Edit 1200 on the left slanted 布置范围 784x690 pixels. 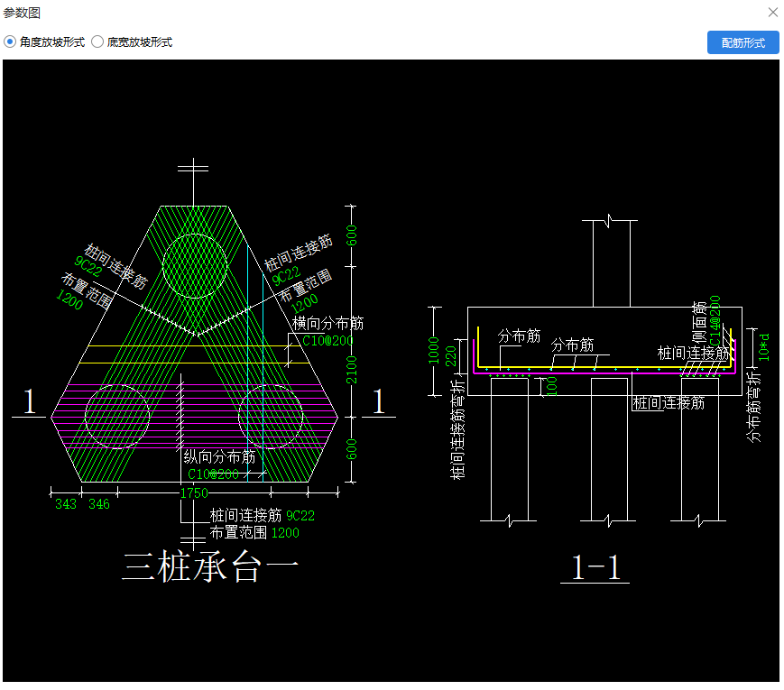[x=69, y=299]
